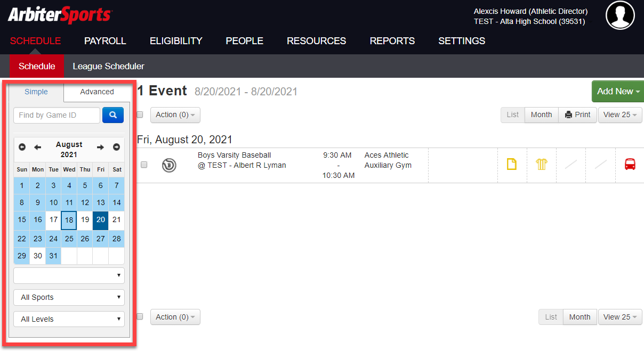This screenshot has height=351, width=644.
Task: Click the bottom Month view button
Action: click(579, 317)
